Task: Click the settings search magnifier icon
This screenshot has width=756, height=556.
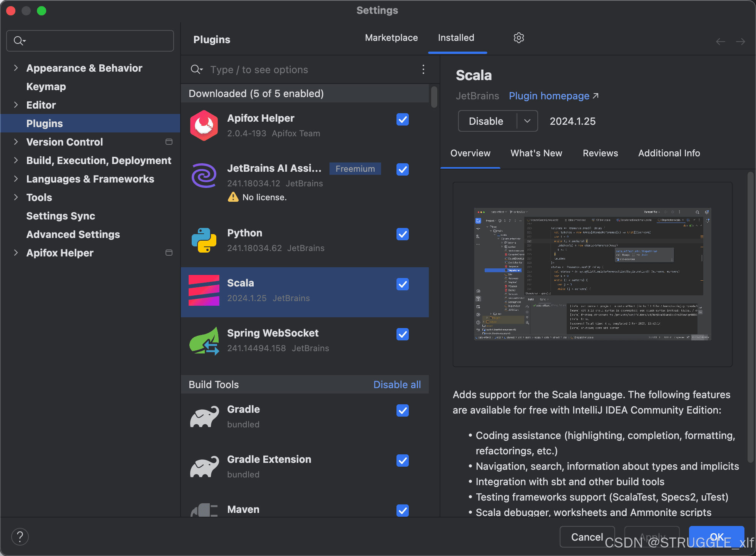Action: tap(19, 40)
